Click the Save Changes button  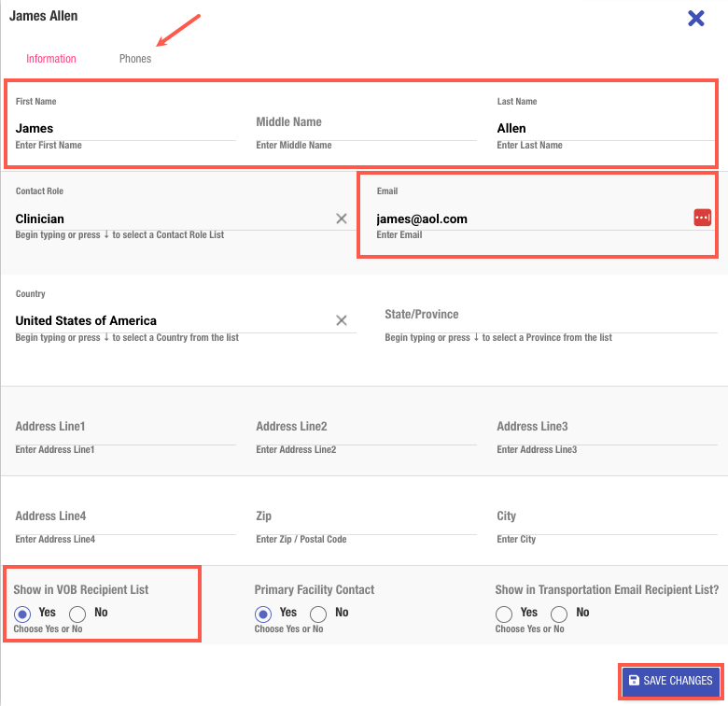coord(670,681)
